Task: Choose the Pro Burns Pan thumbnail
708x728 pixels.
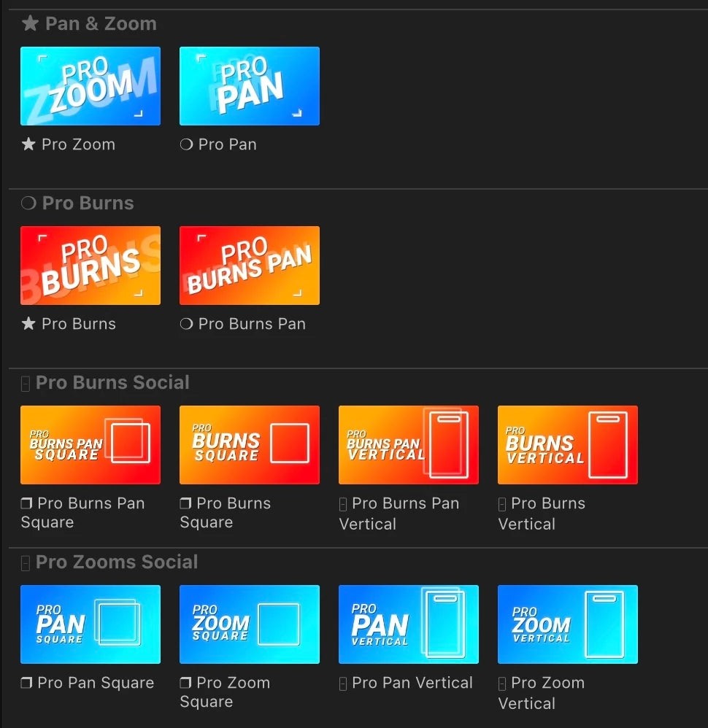Action: tap(250, 266)
